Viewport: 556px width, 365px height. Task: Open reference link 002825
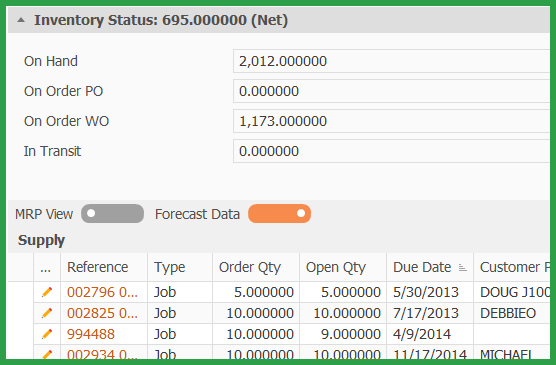tap(102, 313)
